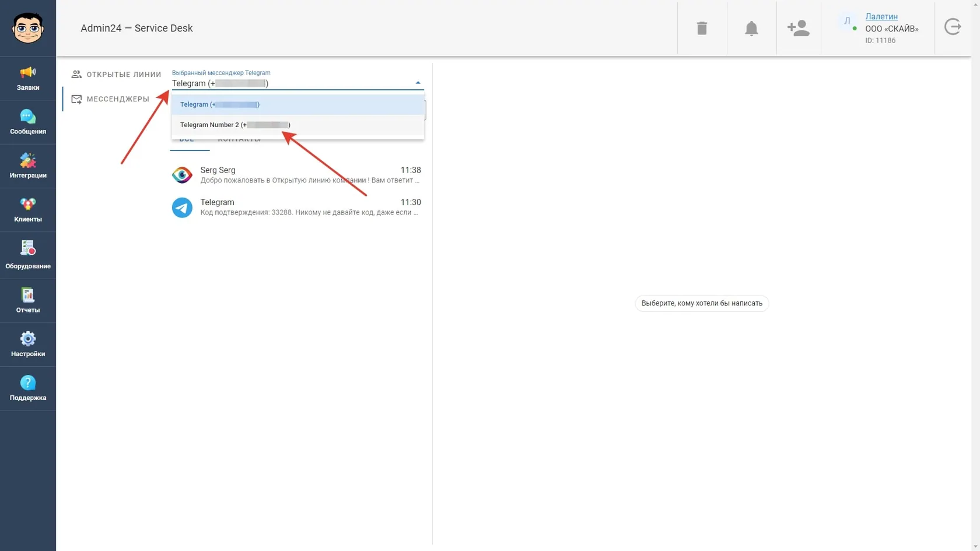This screenshot has height=551, width=980.
Task: Click the 11:38 timestamp of Serg Serg
Action: pos(411,170)
